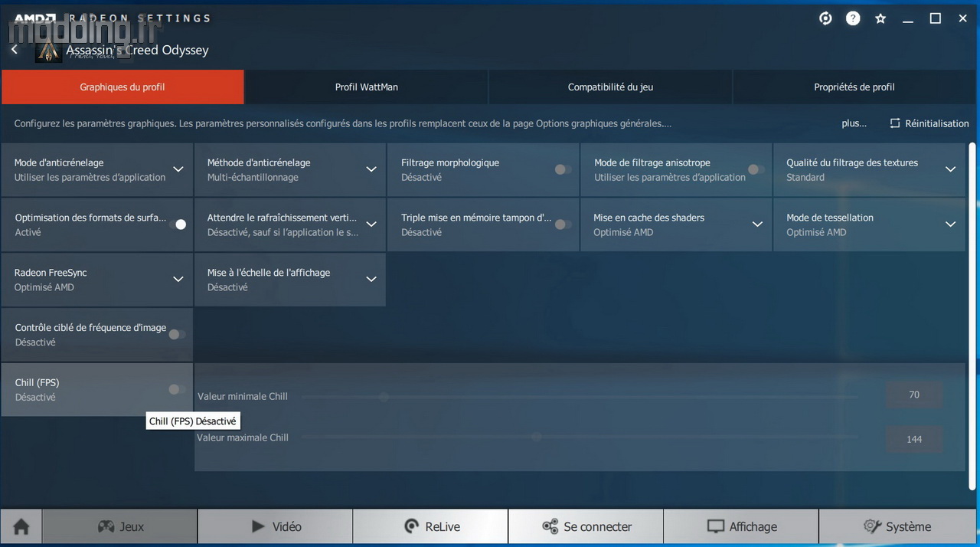Click the Réinitialisation checkbox icon
This screenshot has height=547, width=980.
pos(895,123)
